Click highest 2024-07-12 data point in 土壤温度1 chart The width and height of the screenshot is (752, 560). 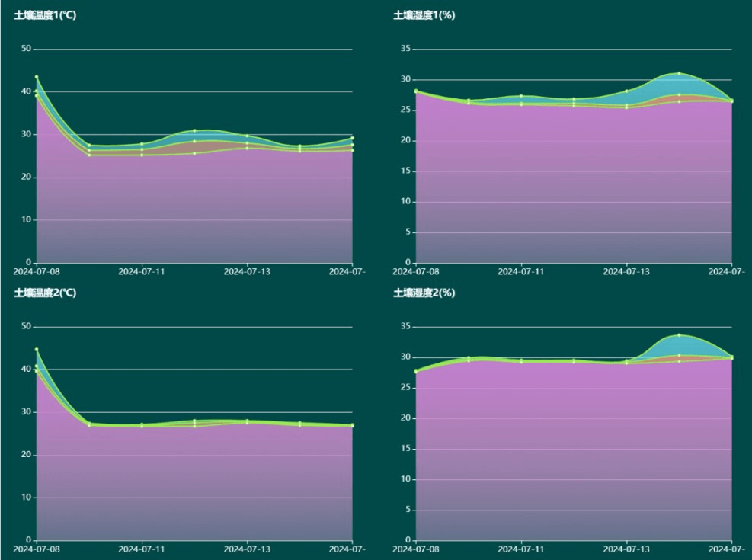[x=194, y=130]
